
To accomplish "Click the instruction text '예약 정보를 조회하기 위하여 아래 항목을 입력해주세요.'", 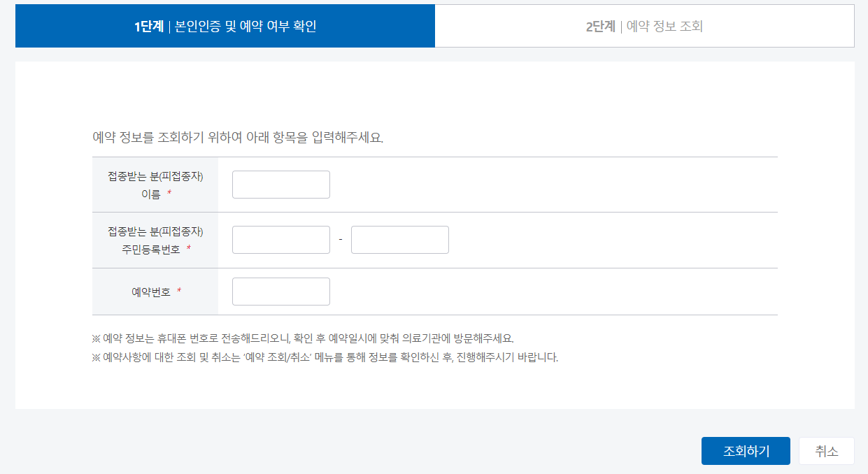I will 238,137.
